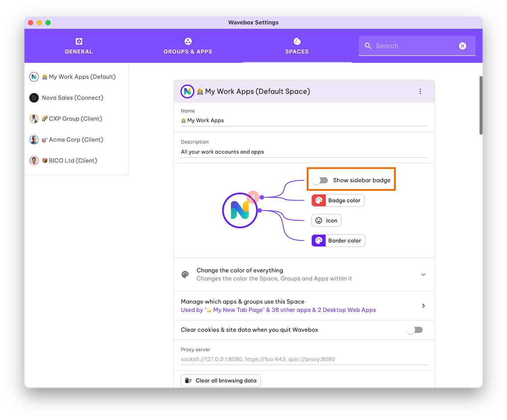
Task: Click the CXP Group profile avatar
Action: (x=34, y=119)
